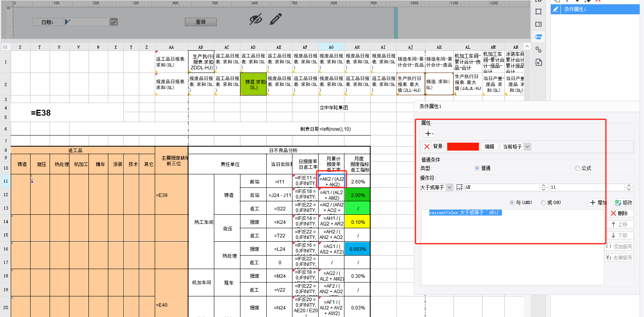Select the 公式 type radio button
This screenshot has width=644, height=317.
(577, 168)
